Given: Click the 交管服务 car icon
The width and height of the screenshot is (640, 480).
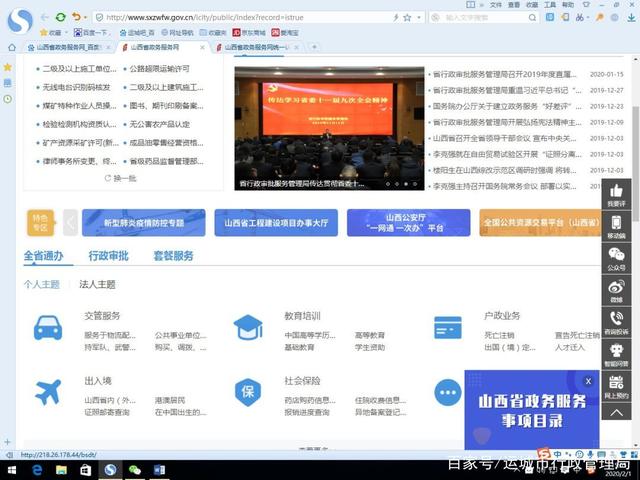Looking at the screenshot, I should [x=47, y=327].
